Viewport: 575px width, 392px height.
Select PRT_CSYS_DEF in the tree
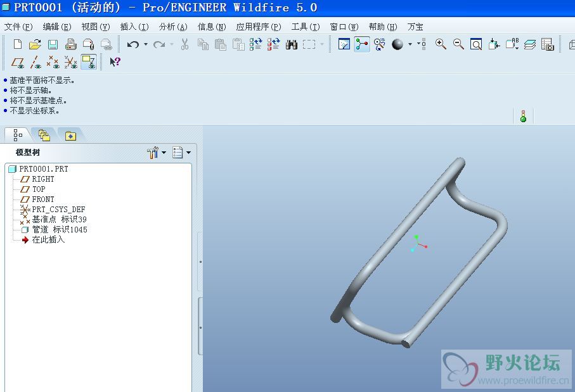[x=53, y=210]
